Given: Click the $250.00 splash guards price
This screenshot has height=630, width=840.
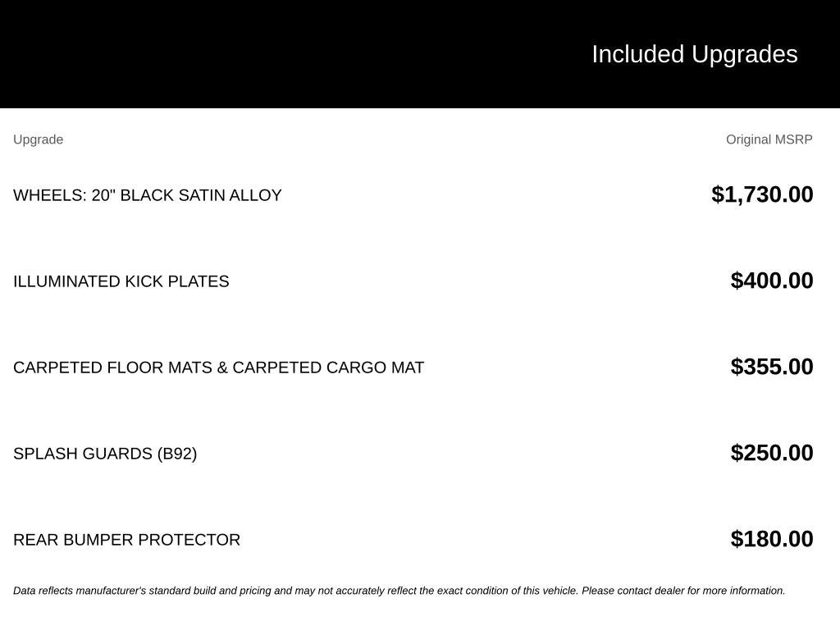Looking at the screenshot, I should pos(771,453).
